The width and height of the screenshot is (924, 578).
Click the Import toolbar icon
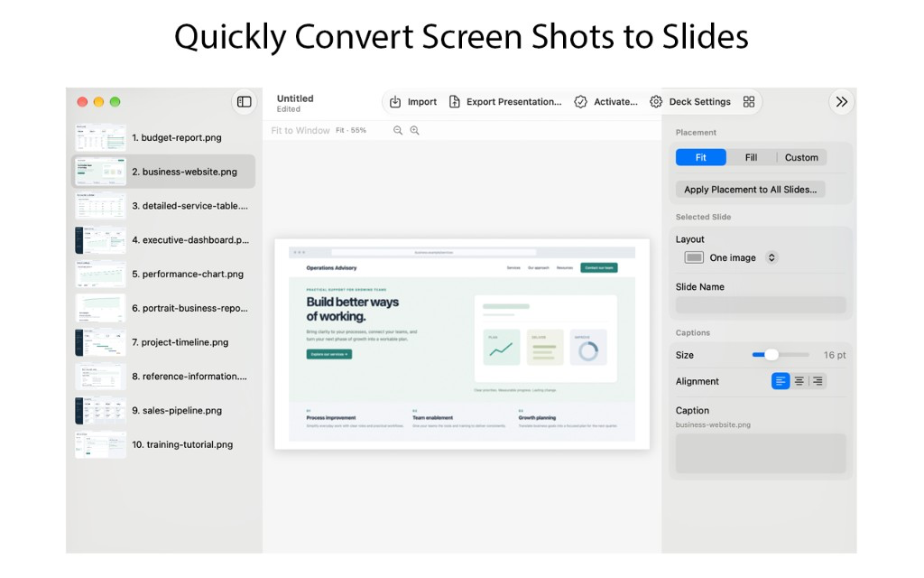point(395,101)
